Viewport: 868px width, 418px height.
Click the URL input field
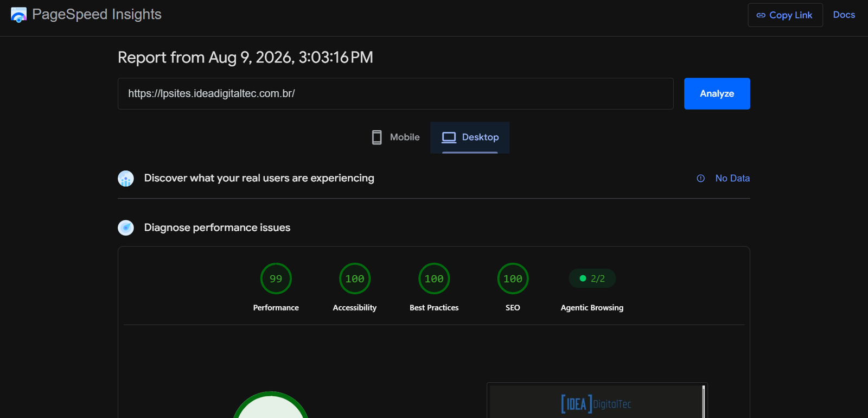coord(395,94)
